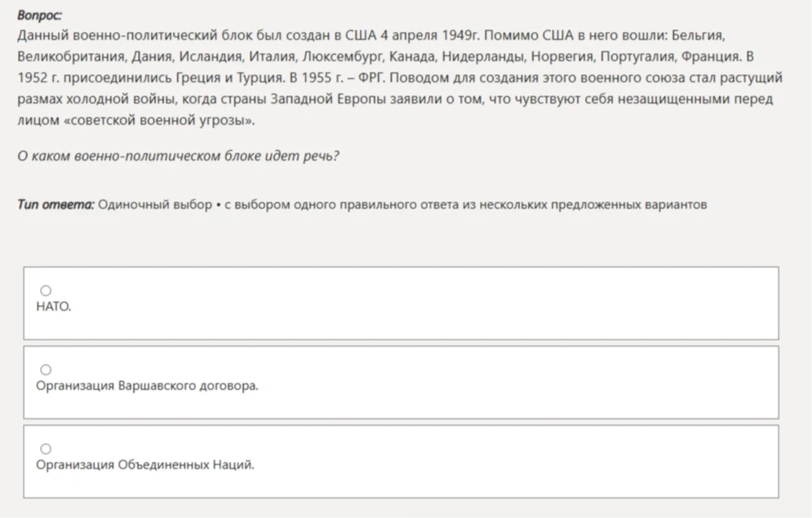This screenshot has height=518, width=812.
Task: Click the words Греция и Турция
Action: [230, 77]
